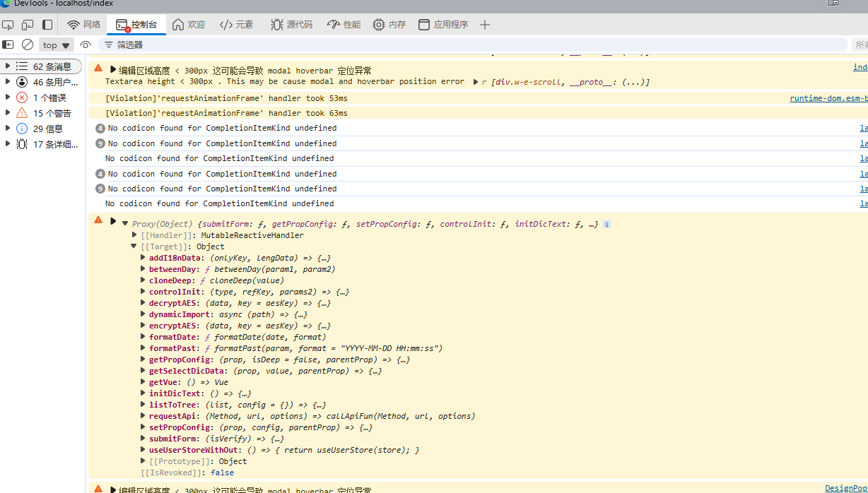868x493 pixels.
Task: Add a tool with the plus icon
Action: tap(485, 25)
